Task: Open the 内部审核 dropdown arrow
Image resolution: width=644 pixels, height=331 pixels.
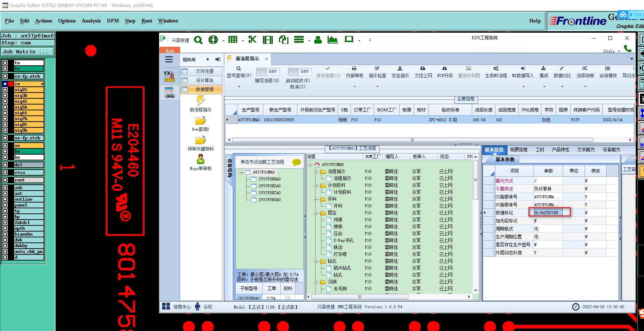Action: coord(355,87)
